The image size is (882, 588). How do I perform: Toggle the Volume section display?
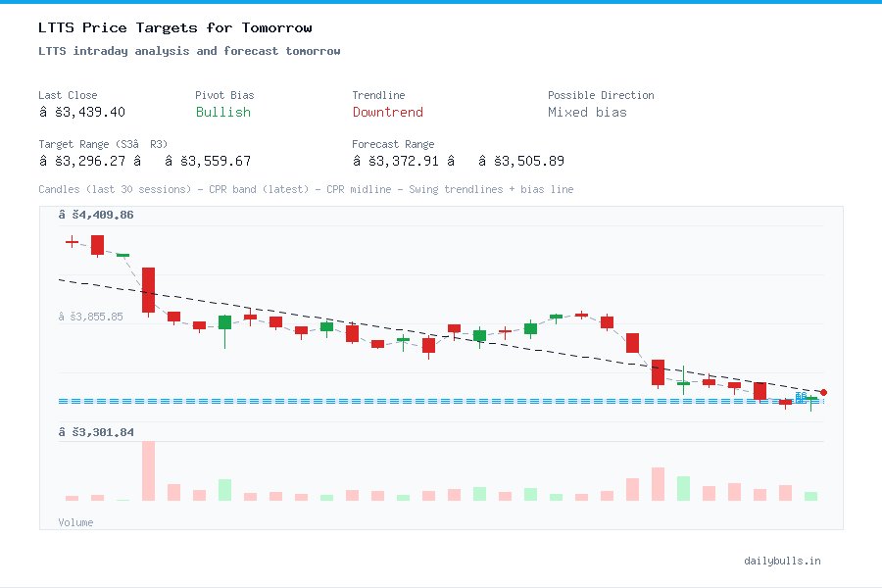[75, 521]
